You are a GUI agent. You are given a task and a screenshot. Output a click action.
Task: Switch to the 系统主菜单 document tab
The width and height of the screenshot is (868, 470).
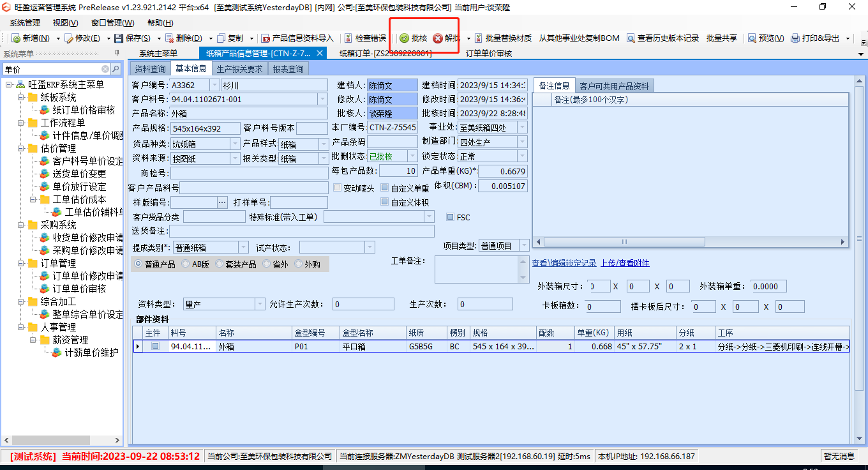coord(158,54)
